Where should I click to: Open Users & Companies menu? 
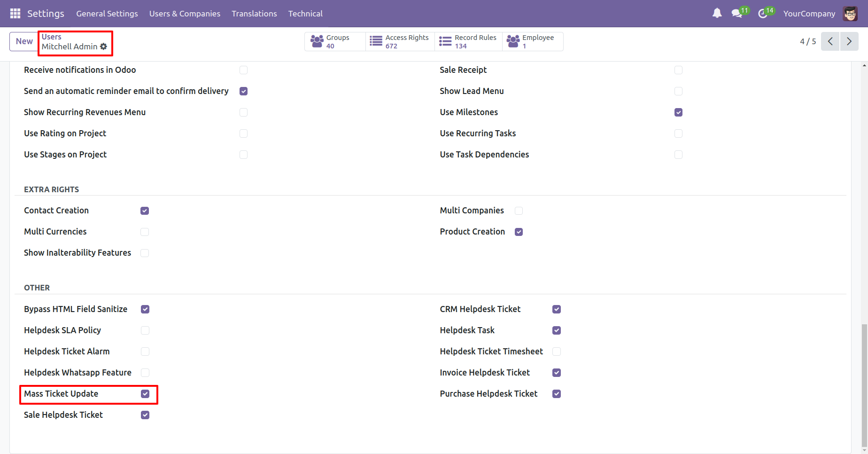tap(185, 14)
